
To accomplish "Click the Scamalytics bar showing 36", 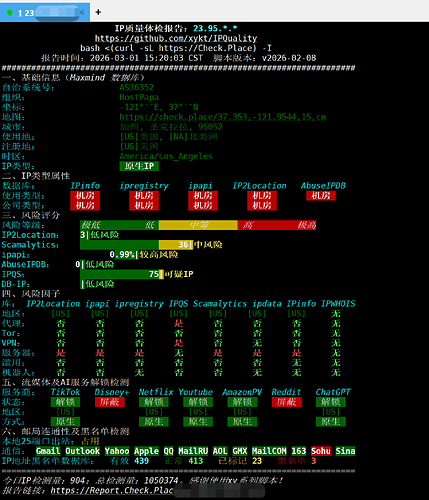I will point(136,245).
